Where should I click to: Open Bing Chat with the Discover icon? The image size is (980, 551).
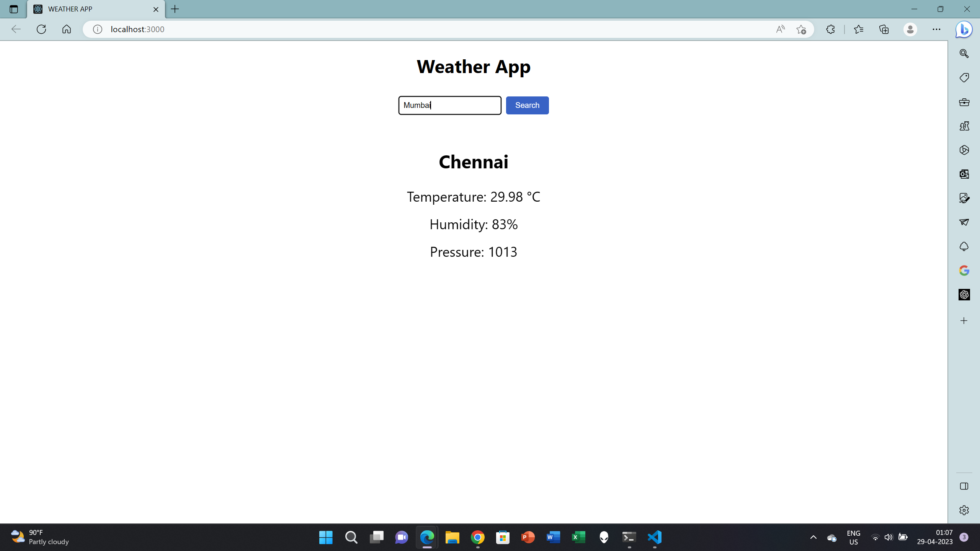963,29
